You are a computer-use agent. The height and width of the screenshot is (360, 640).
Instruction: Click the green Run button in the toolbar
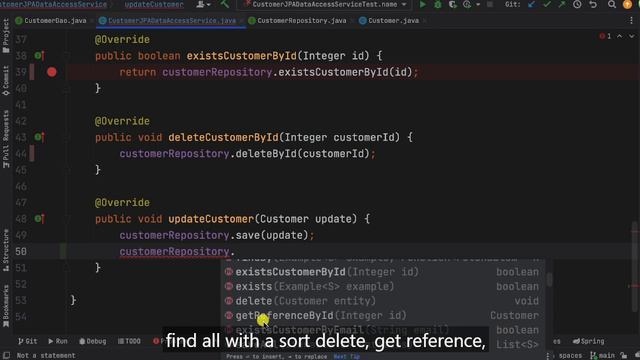422,4
